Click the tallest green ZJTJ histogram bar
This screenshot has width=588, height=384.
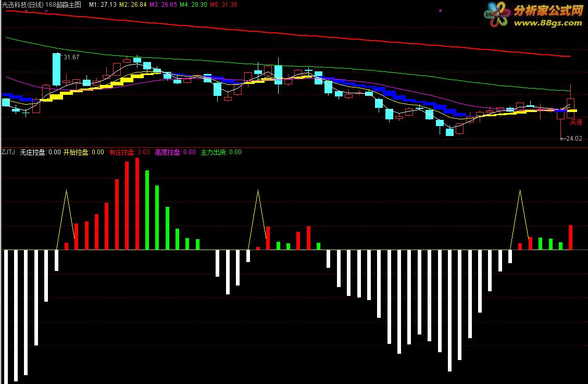pos(147,210)
